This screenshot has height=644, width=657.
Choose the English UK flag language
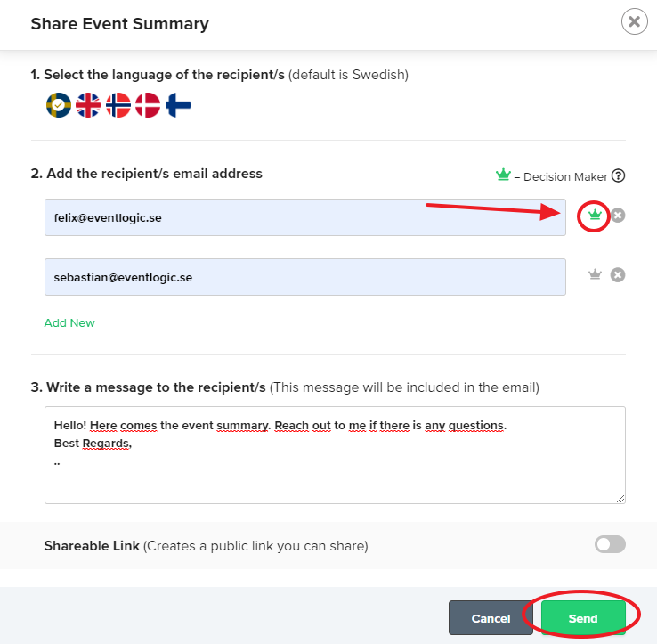pos(88,105)
